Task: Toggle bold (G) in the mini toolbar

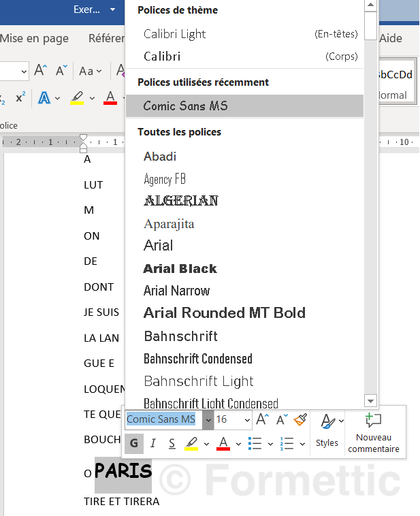Action: 133,444
